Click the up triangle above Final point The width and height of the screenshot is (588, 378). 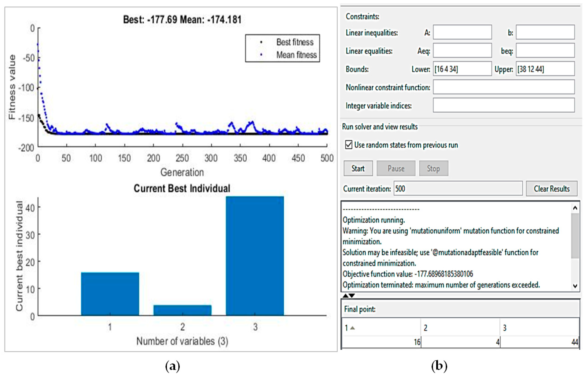tap(346, 296)
